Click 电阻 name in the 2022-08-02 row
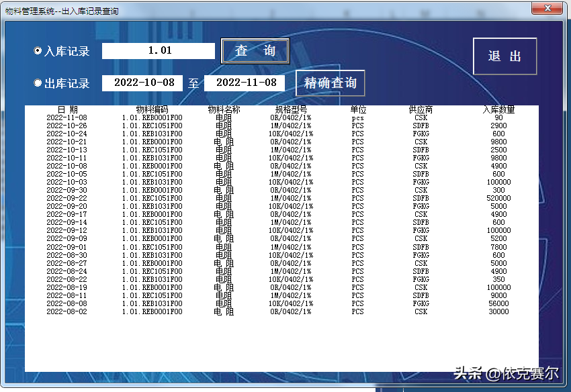The height and width of the screenshot is (392, 571). click(224, 311)
